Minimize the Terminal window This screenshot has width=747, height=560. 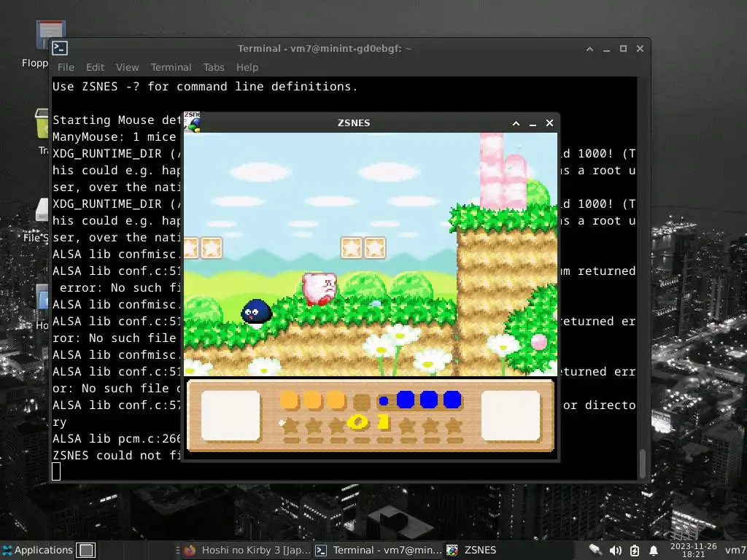[606, 49]
